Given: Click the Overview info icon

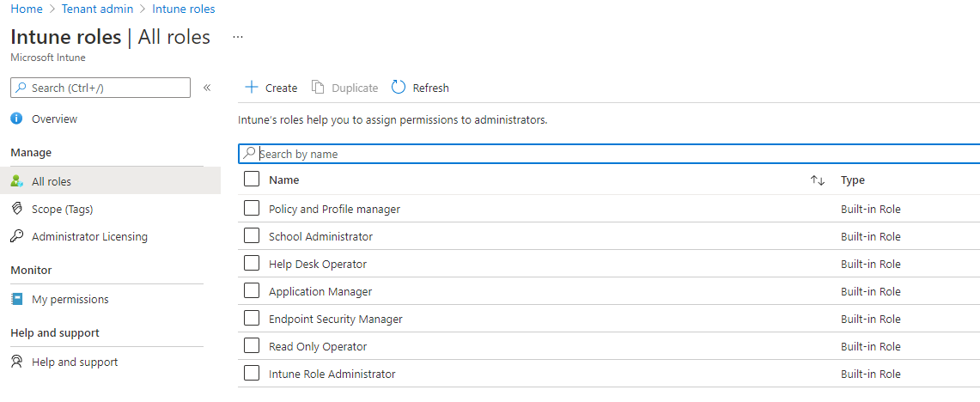Looking at the screenshot, I should tap(17, 119).
